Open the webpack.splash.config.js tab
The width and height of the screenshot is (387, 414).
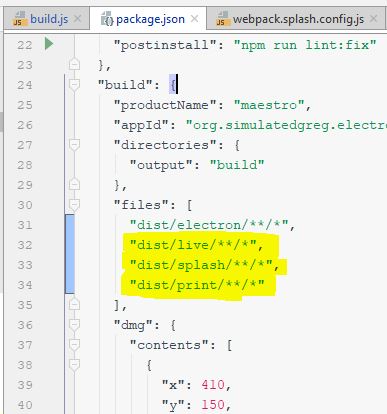point(298,19)
